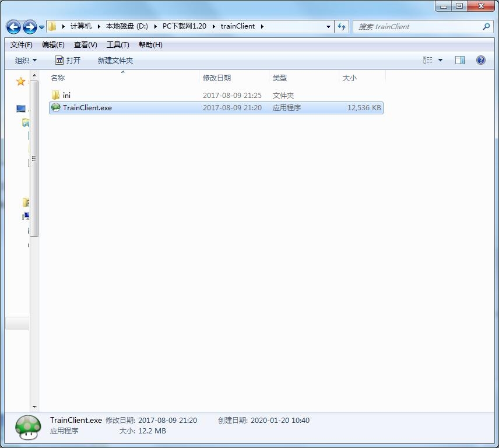Open the 工具(T) menu
The image size is (499, 448).
(118, 45)
